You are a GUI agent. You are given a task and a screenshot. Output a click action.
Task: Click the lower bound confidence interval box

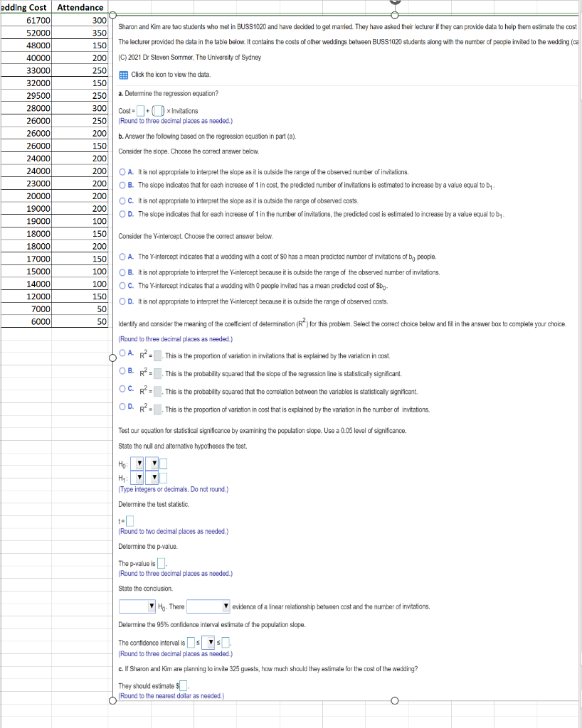pos(191,642)
